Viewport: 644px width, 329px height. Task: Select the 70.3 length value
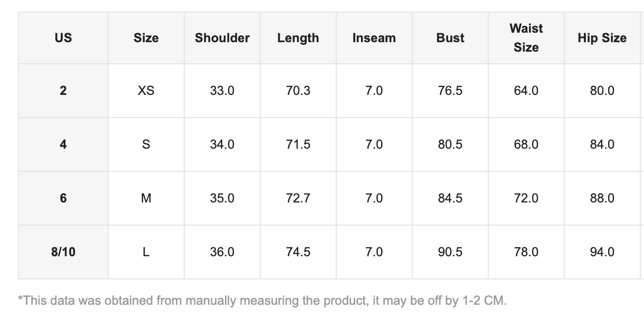[298, 91]
